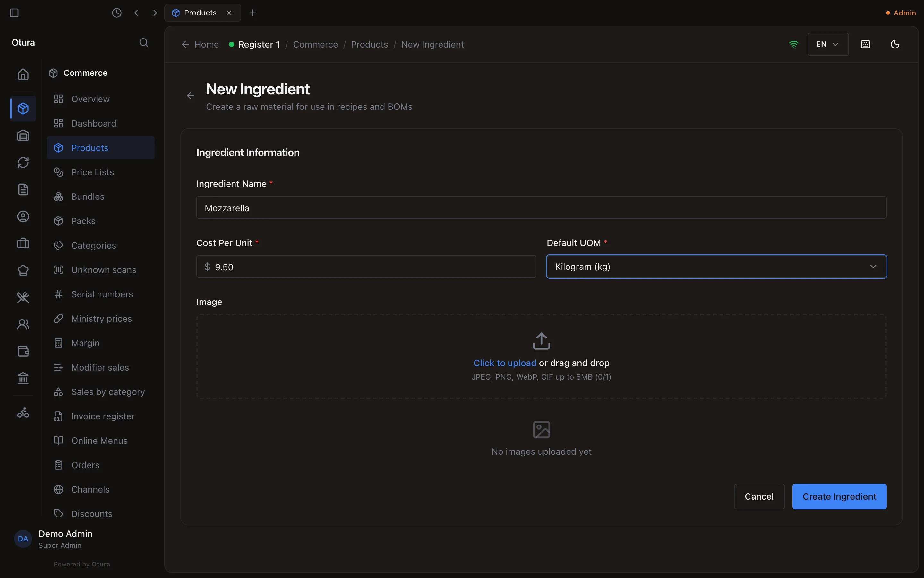Add a new tab with plus icon

point(253,13)
